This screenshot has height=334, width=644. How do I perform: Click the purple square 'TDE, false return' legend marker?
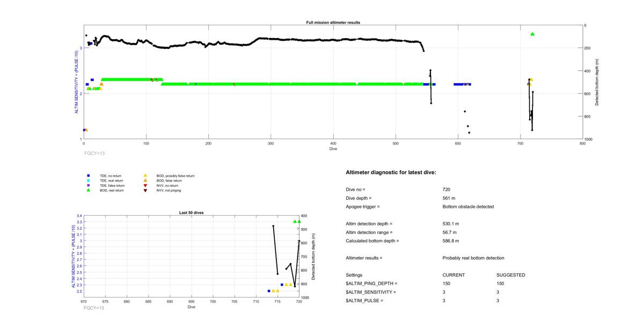(89, 185)
